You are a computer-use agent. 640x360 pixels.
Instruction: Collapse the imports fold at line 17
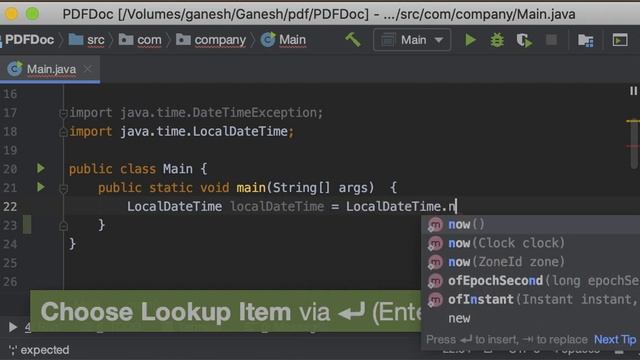[63, 113]
